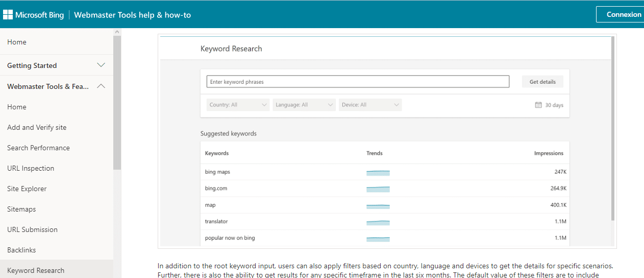The width and height of the screenshot is (644, 278).
Task: Click the trend sparkline for map
Action: [x=378, y=205]
